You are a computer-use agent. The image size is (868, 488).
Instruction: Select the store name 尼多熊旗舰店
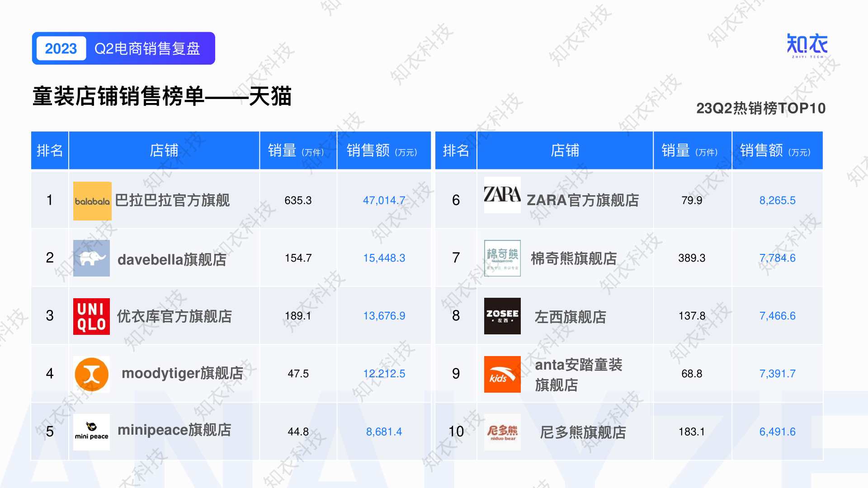(583, 432)
